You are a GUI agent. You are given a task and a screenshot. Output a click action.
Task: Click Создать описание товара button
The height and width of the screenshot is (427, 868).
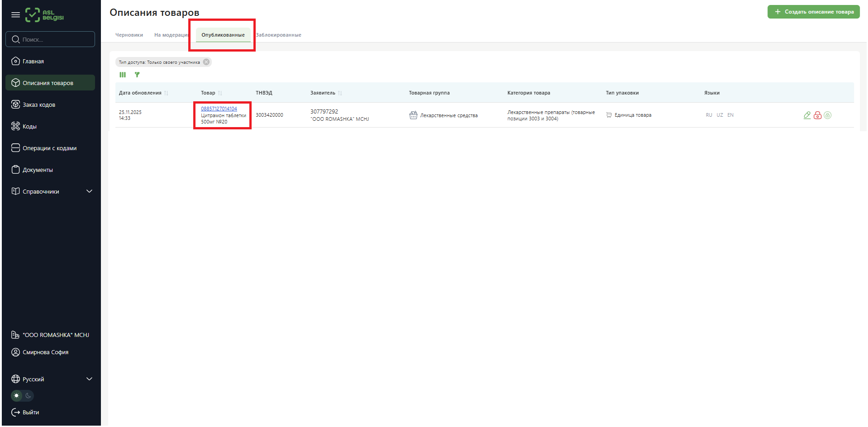click(813, 12)
